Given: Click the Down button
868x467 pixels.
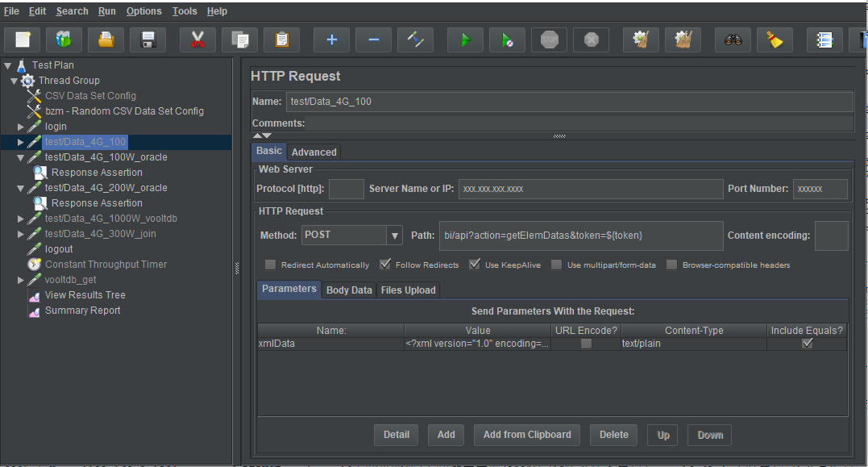Looking at the screenshot, I should click(x=710, y=435).
